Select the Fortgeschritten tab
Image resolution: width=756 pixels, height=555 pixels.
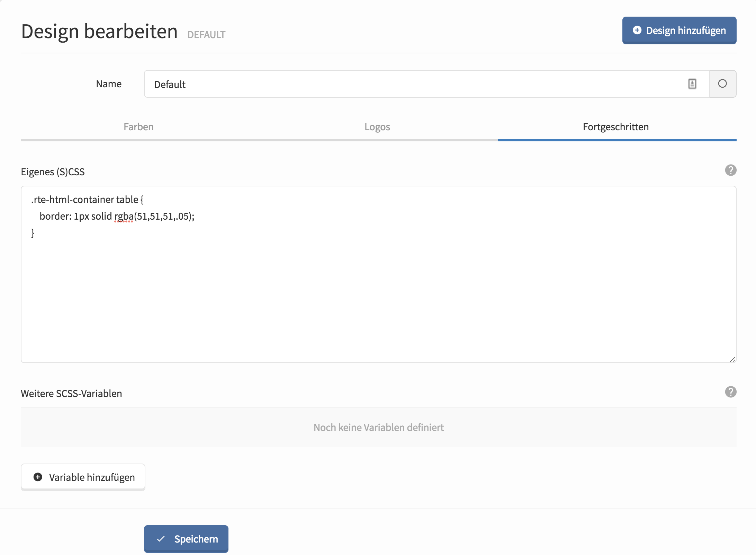tap(615, 127)
